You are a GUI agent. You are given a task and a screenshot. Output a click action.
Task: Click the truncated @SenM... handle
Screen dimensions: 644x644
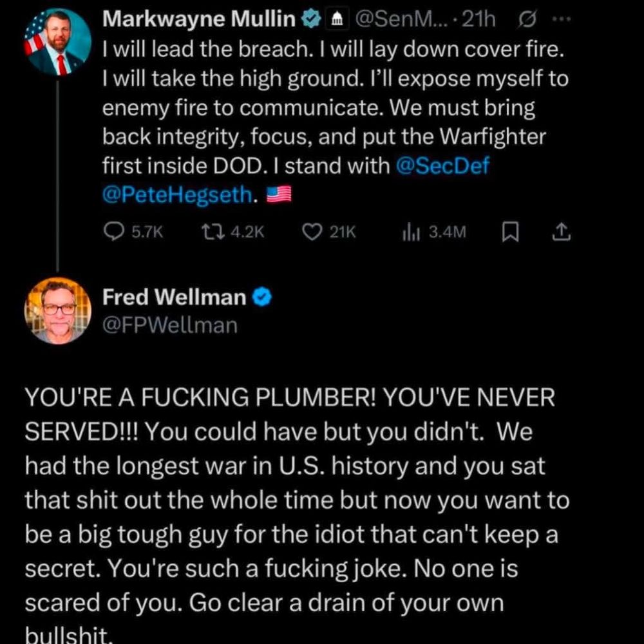[x=397, y=20]
